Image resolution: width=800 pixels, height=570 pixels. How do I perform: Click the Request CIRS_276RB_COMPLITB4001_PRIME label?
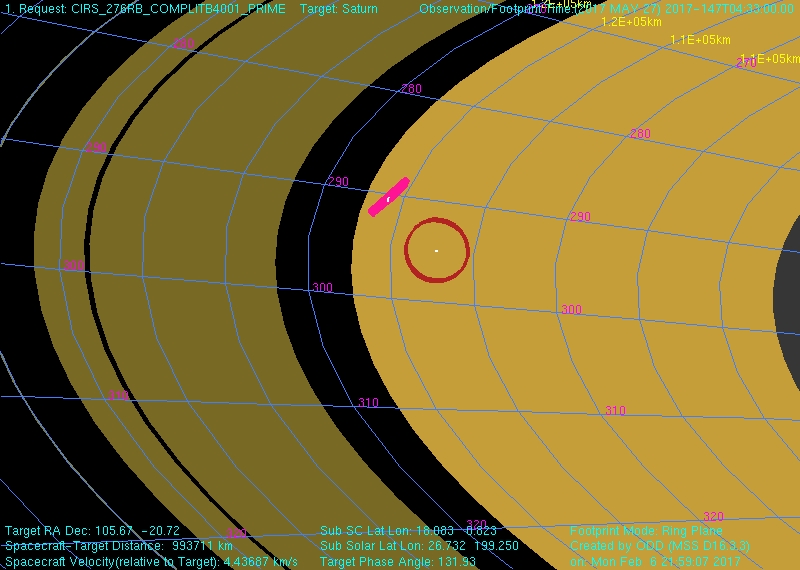tap(145, 9)
